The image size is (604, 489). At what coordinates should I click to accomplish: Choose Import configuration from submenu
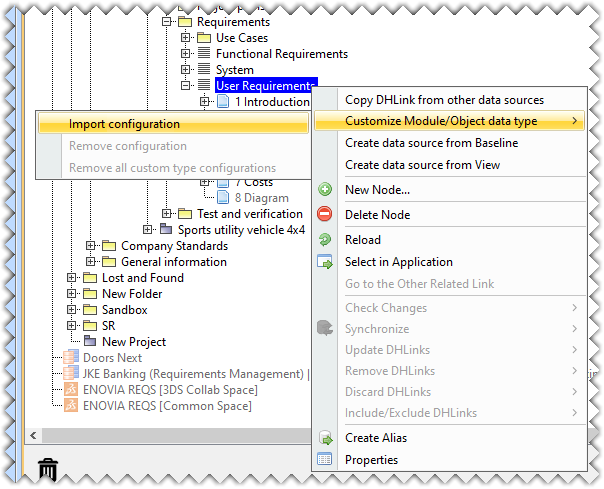pos(173,124)
